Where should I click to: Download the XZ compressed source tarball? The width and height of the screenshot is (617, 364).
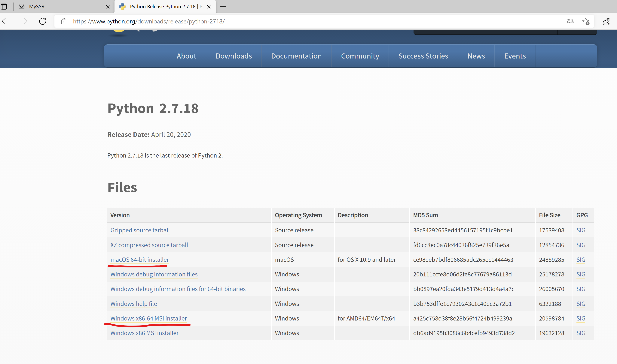149,245
